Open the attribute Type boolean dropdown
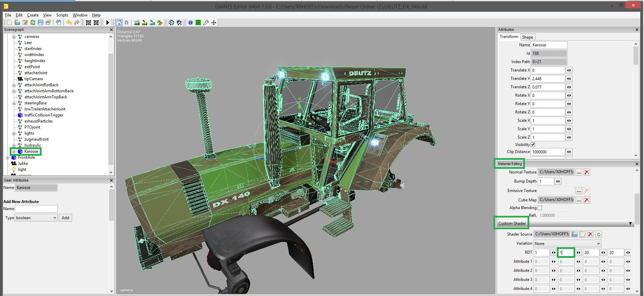This screenshot has height=296, width=644. [36, 218]
